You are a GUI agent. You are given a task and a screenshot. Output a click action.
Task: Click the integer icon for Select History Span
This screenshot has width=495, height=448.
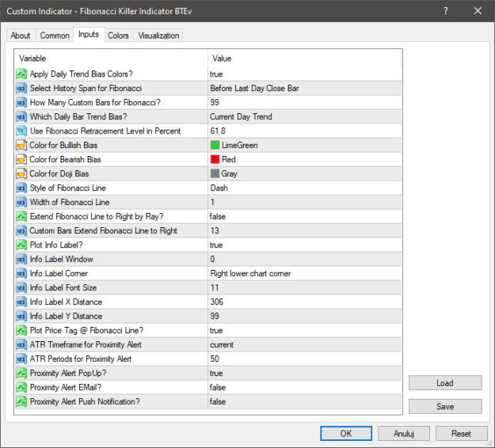[x=21, y=89]
